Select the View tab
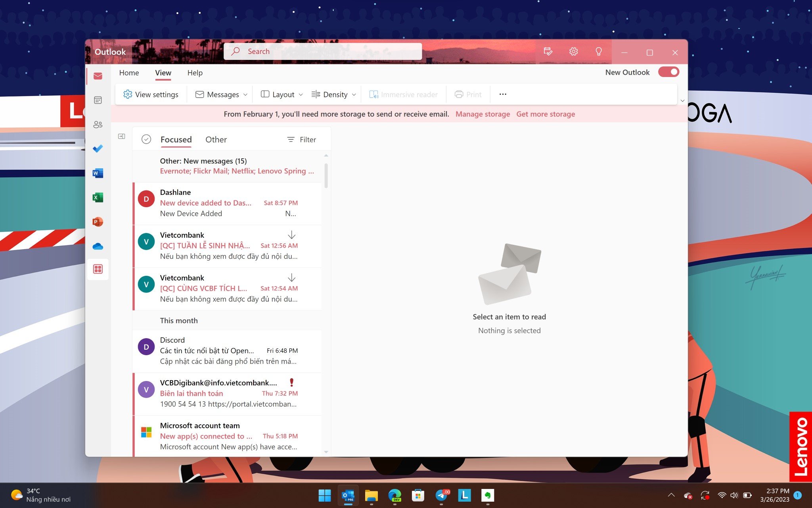 pos(163,73)
